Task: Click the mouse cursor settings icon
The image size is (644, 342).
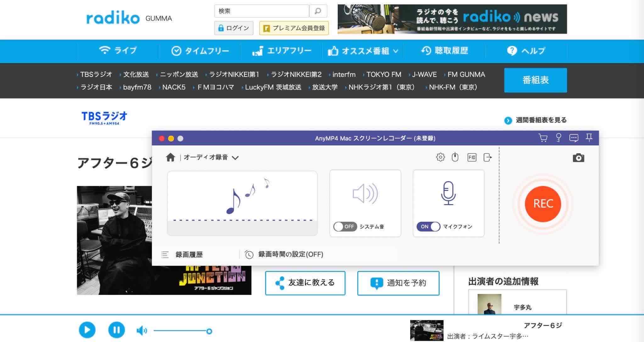Action: coord(455,157)
